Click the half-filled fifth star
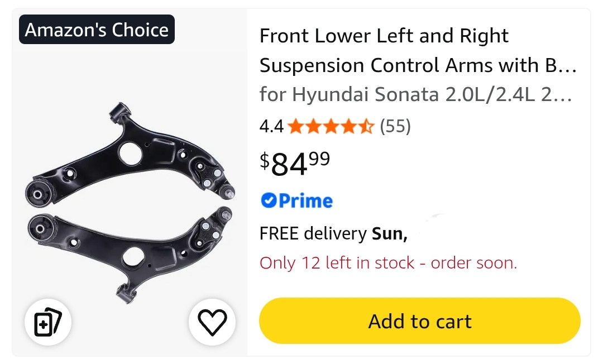Screen dimensions: 603x364 click(x=366, y=126)
